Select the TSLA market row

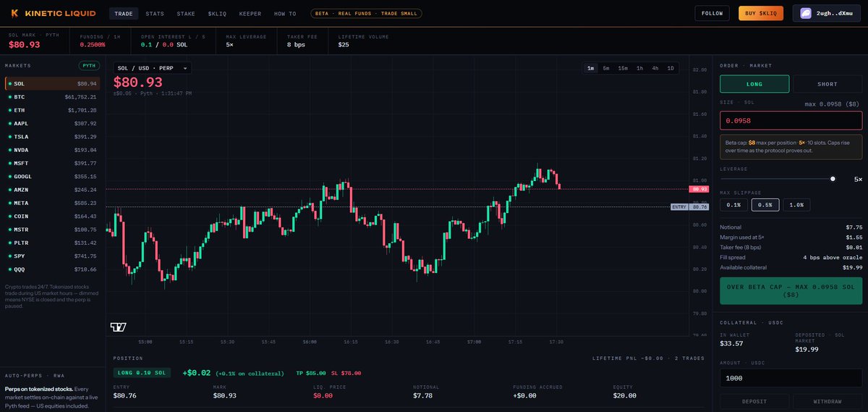click(52, 136)
